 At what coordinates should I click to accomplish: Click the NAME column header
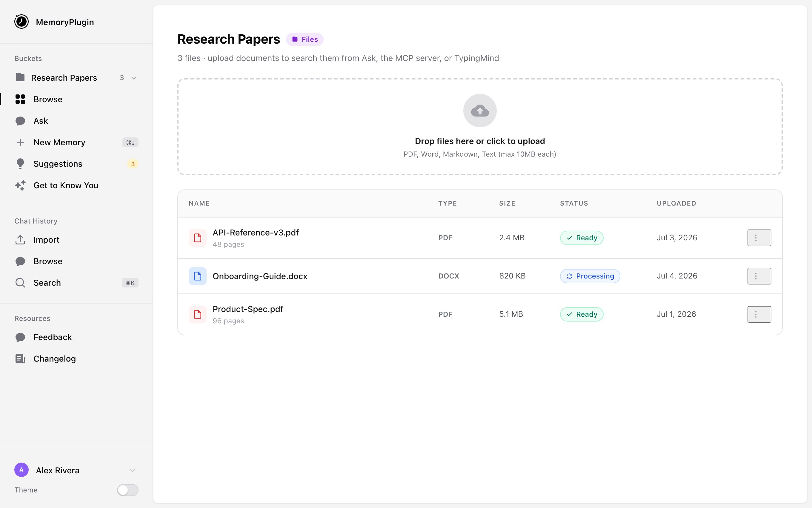(x=199, y=203)
